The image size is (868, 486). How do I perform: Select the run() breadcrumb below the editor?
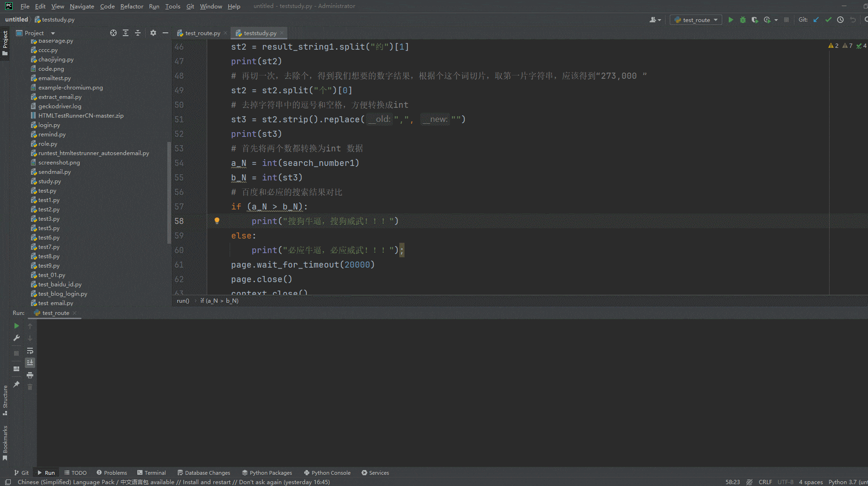pyautogui.click(x=183, y=301)
